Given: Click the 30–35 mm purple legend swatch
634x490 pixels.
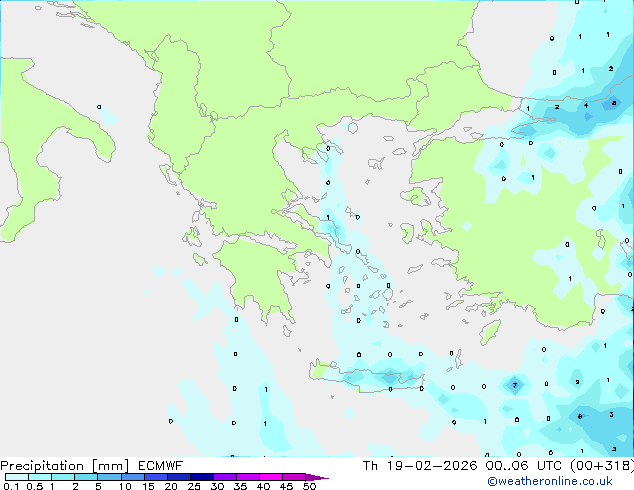Looking at the screenshot, I should 224,477.
